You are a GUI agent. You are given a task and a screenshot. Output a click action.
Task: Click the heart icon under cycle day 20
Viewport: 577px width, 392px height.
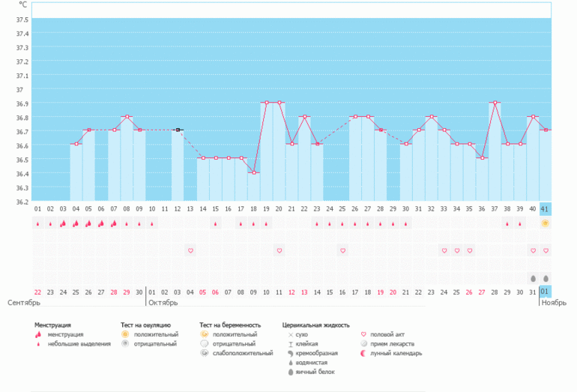pyautogui.click(x=279, y=250)
